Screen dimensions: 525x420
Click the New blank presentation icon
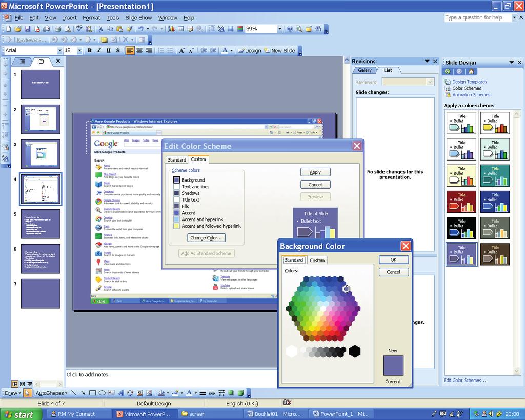9,29
